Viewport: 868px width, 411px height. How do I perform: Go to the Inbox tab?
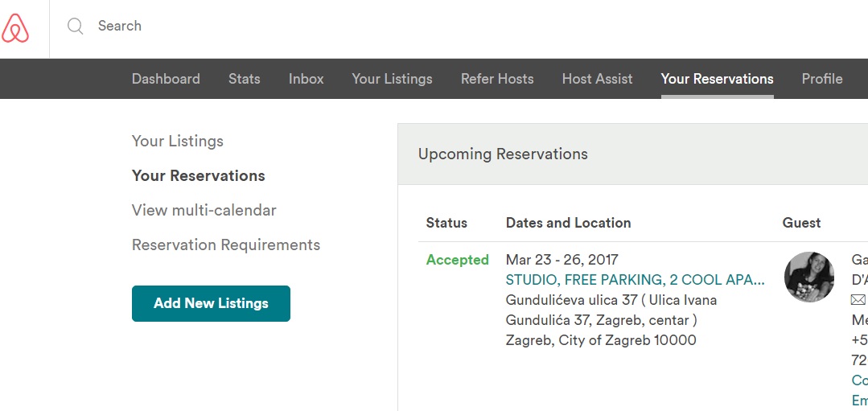(306, 79)
